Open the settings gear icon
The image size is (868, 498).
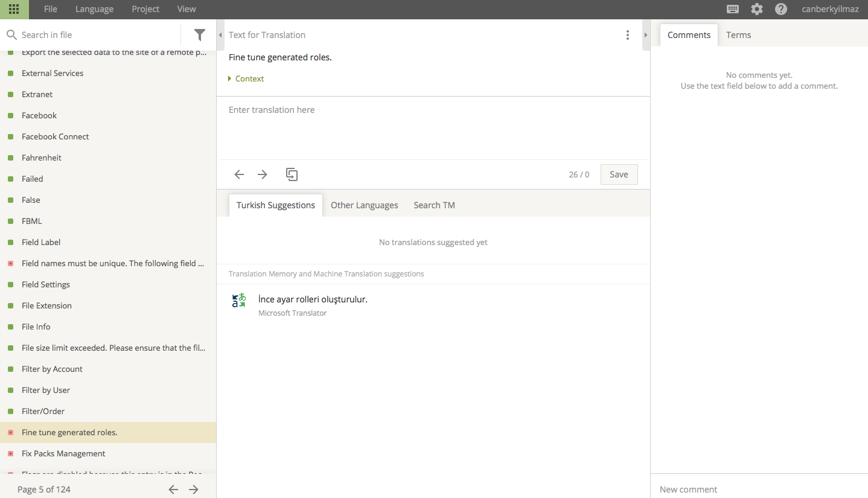[757, 9]
